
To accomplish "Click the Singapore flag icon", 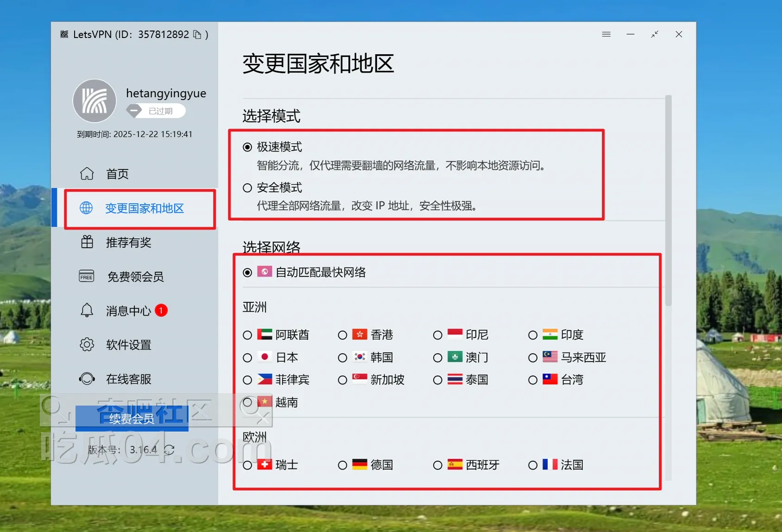I will [x=360, y=379].
